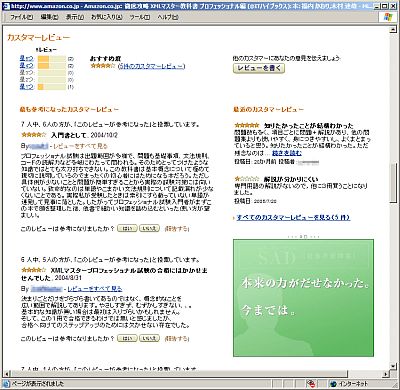Vote はい on the XMLマスター review
Image resolution: width=400 pixels, height=390 pixels.
pyautogui.click(x=127, y=338)
